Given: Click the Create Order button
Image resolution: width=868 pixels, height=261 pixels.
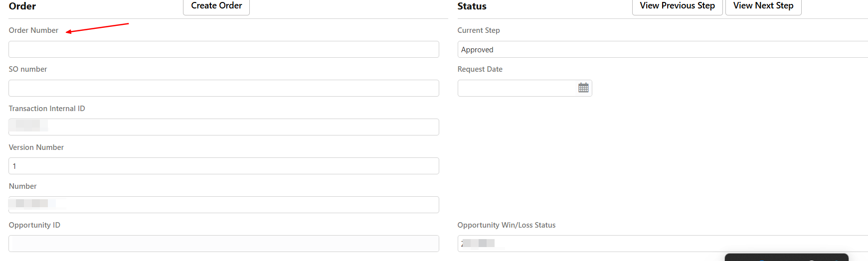Looking at the screenshot, I should [216, 6].
